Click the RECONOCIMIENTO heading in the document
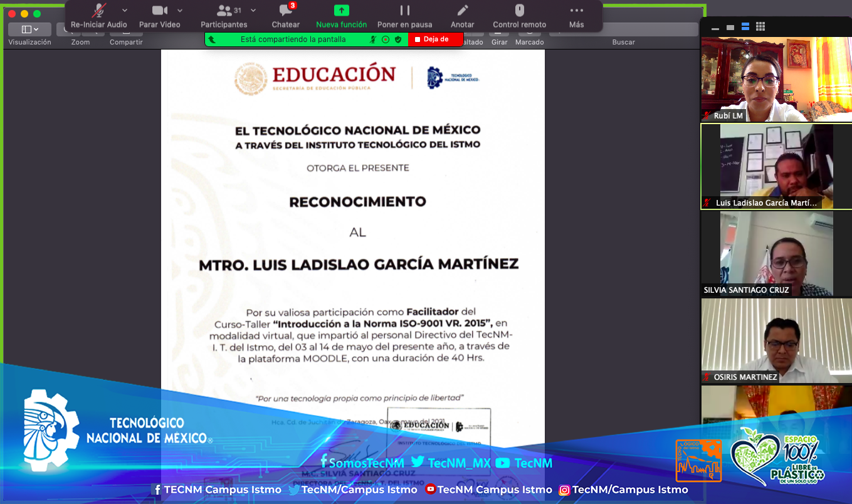This screenshot has height=504, width=852. point(357,202)
